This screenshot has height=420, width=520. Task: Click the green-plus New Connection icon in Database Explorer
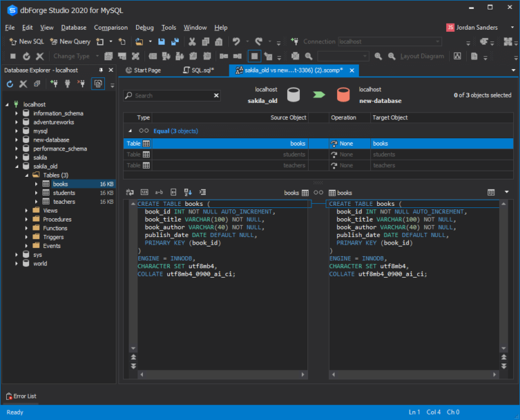pyautogui.click(x=53, y=83)
